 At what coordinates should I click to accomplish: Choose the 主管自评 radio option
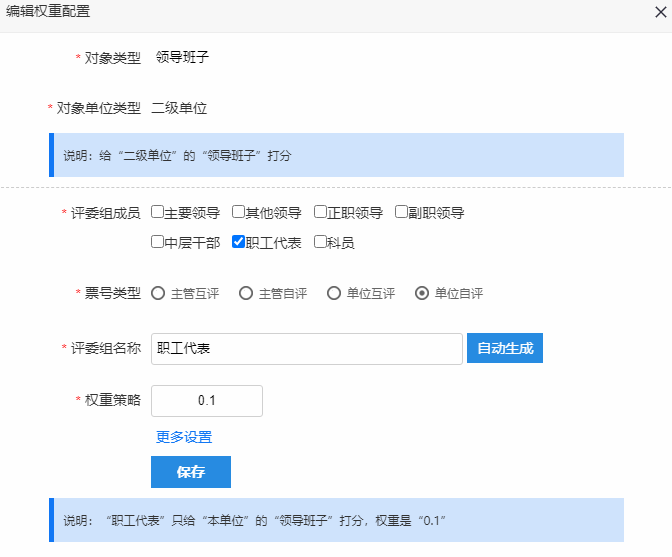tap(246, 293)
